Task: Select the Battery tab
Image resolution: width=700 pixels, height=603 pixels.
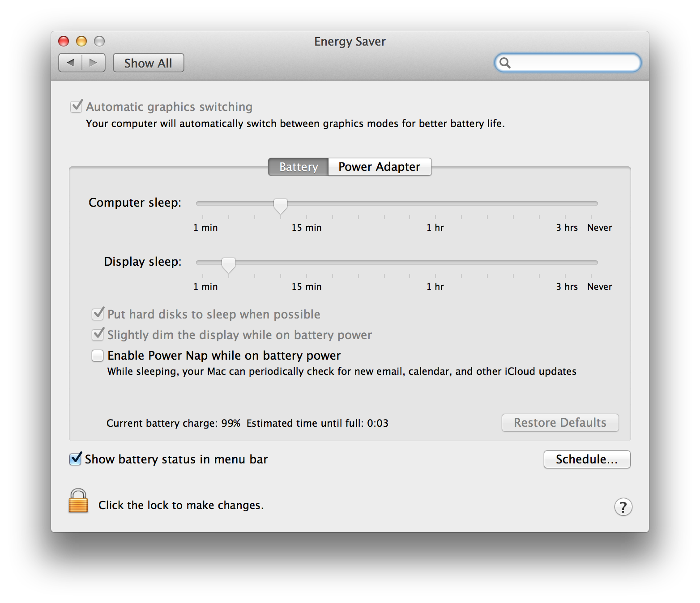Action: pos(299,167)
